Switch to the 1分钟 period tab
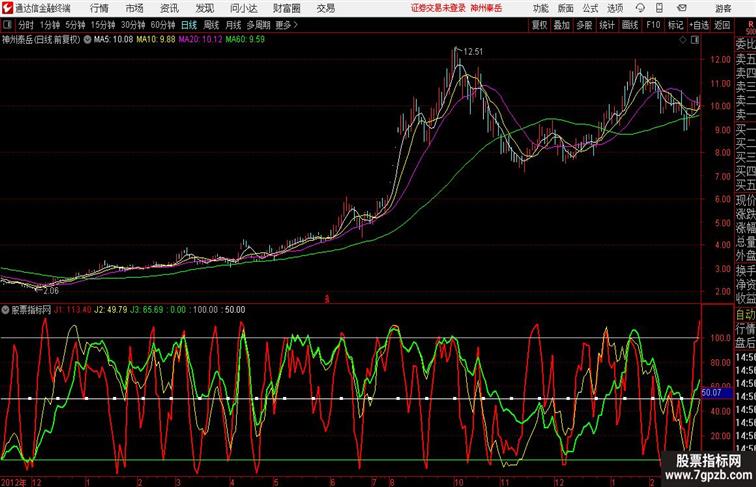756x487 pixels. pyautogui.click(x=50, y=25)
